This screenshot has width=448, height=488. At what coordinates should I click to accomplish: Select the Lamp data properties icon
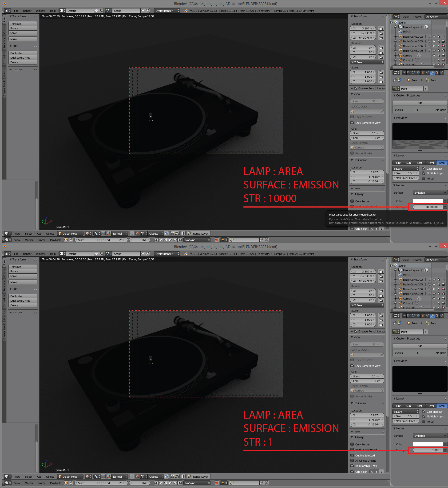(x=432, y=73)
